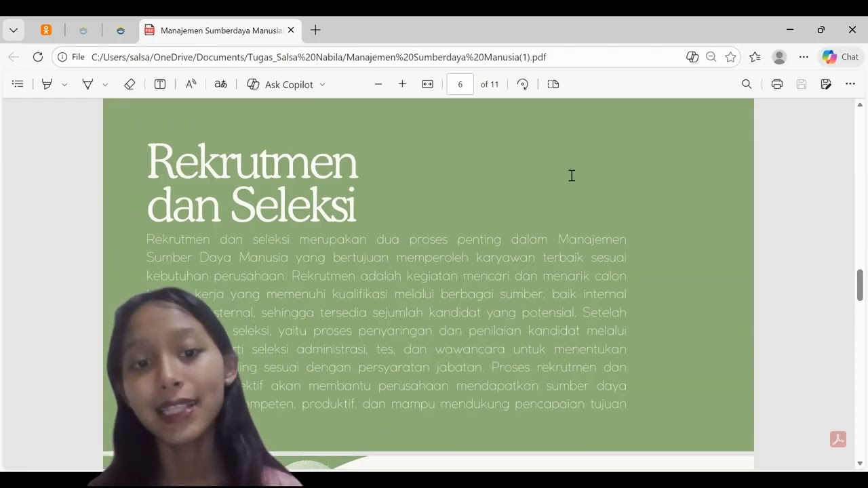Switch to the second browser tab
The image size is (868, 488).
click(83, 30)
